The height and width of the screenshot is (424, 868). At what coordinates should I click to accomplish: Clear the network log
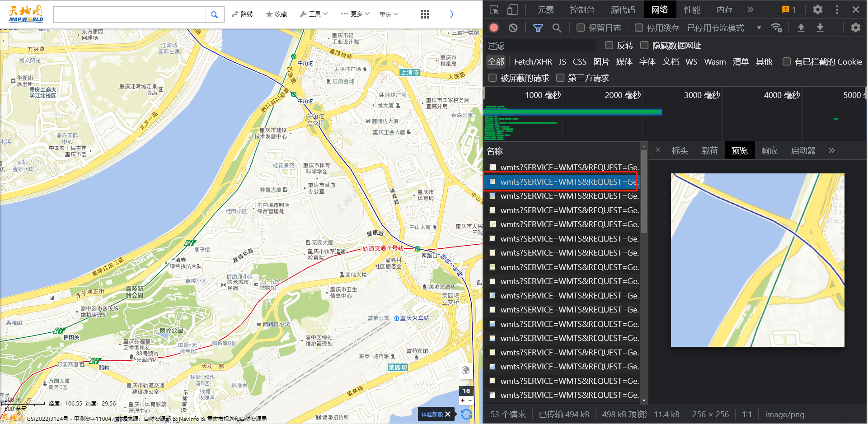[513, 28]
